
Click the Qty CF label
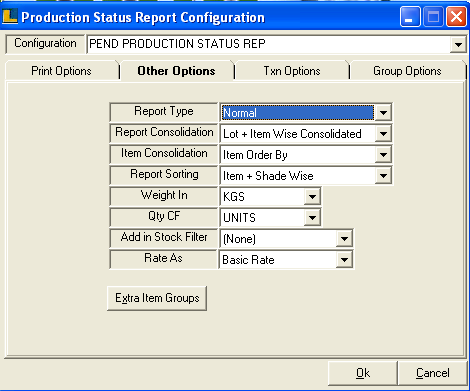pyautogui.click(x=164, y=217)
